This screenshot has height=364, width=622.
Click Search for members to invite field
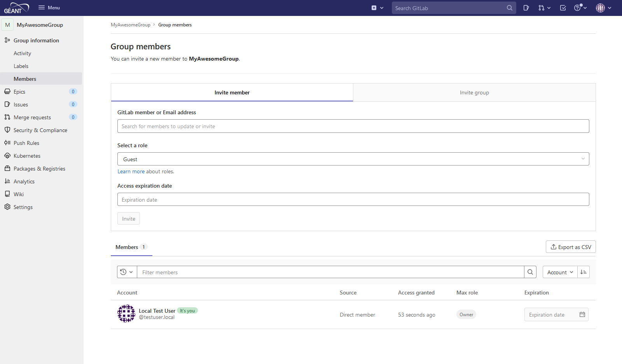pyautogui.click(x=353, y=126)
